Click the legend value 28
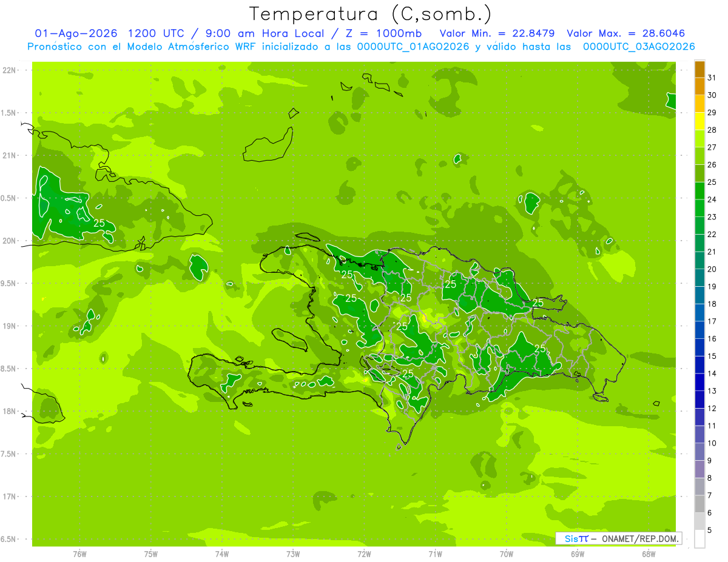The width and height of the screenshot is (728, 562). 712,130
